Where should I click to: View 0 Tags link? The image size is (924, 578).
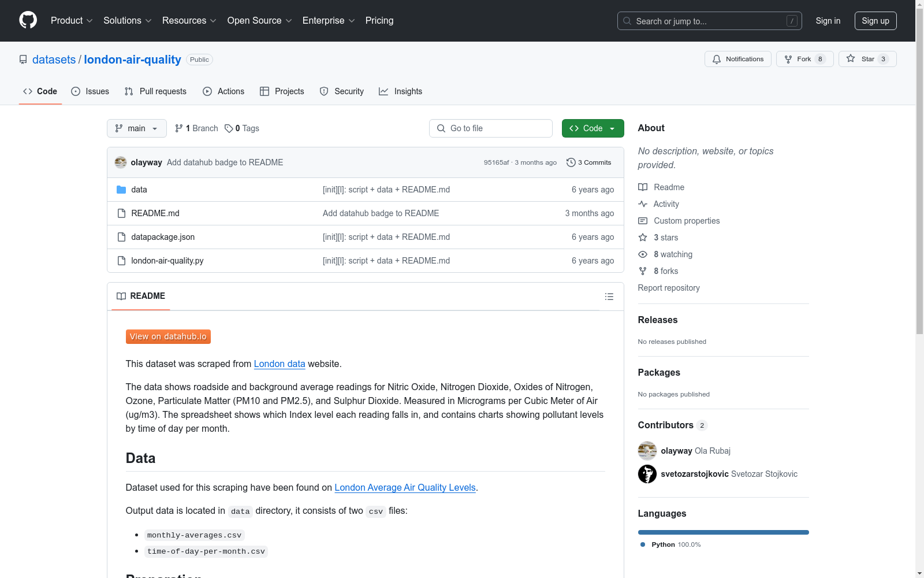(242, 128)
